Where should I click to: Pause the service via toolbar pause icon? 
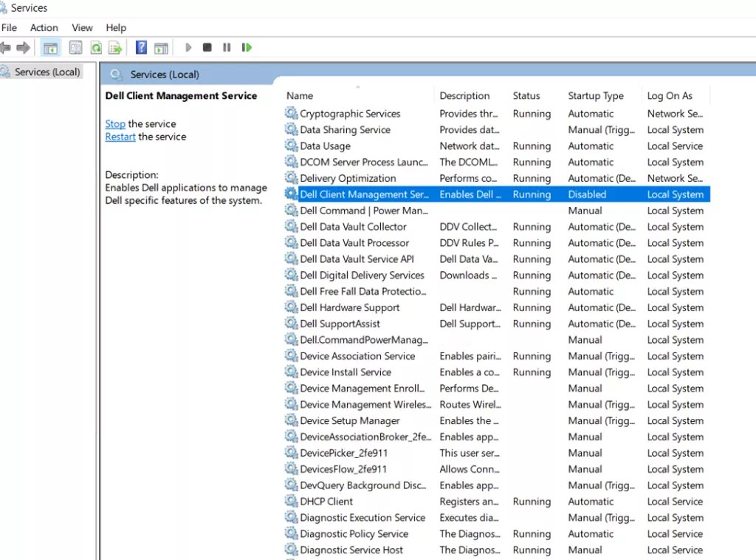(227, 47)
